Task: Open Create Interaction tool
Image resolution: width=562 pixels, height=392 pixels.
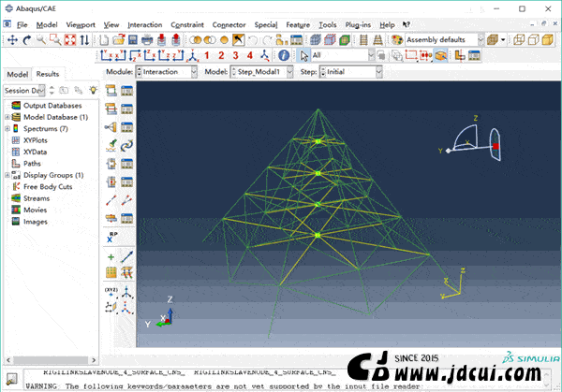Action: (x=111, y=91)
